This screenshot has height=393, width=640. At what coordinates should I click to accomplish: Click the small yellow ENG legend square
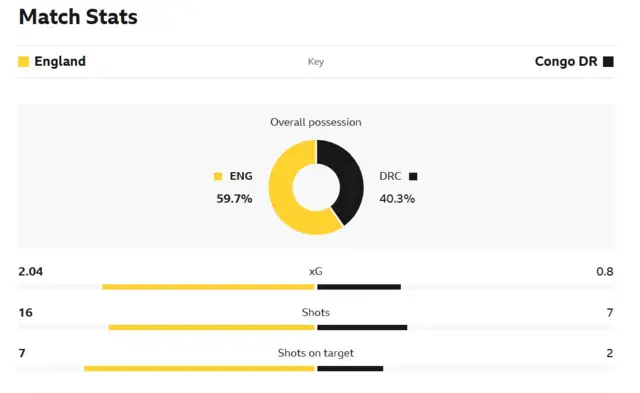pyautogui.click(x=218, y=176)
